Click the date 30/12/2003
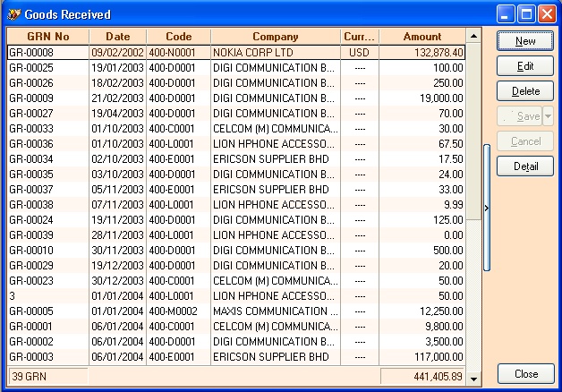Viewport: 562px width, 392px height. [117, 281]
